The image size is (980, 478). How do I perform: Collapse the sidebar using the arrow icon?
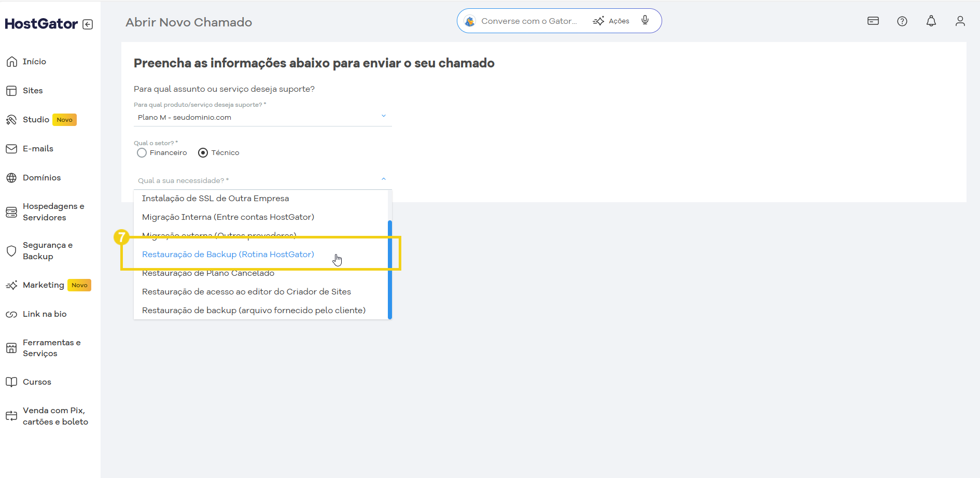pyautogui.click(x=88, y=24)
